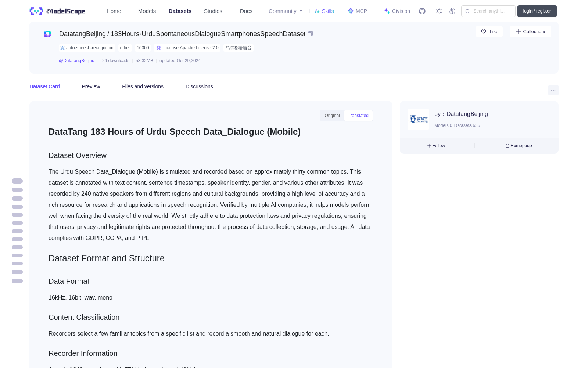Click the 'Data Format' heading
The image size is (588, 368).
pyautogui.click(x=69, y=281)
